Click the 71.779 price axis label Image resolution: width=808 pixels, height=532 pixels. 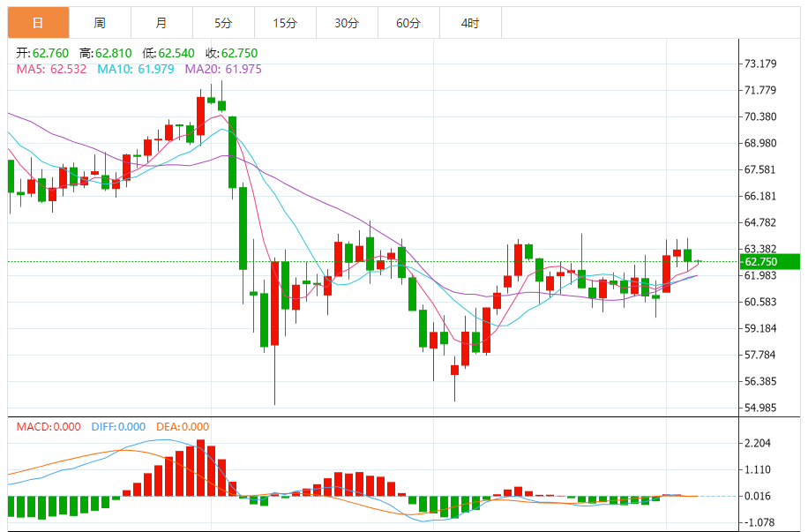(760, 90)
